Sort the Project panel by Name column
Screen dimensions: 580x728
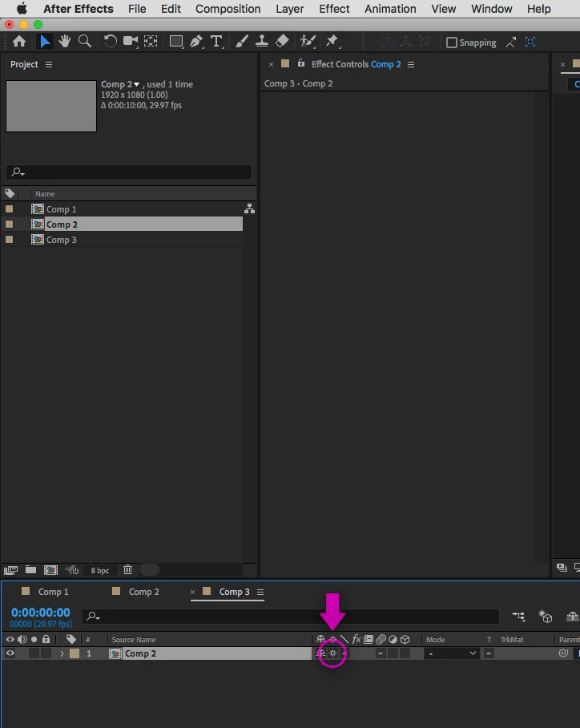pyautogui.click(x=45, y=194)
